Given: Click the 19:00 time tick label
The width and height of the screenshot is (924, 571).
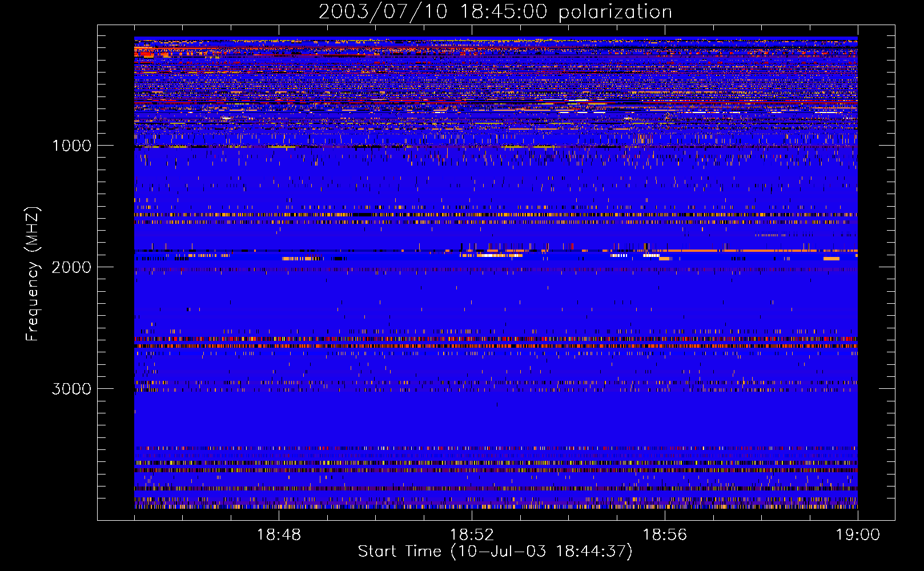Looking at the screenshot, I should click(x=858, y=535).
